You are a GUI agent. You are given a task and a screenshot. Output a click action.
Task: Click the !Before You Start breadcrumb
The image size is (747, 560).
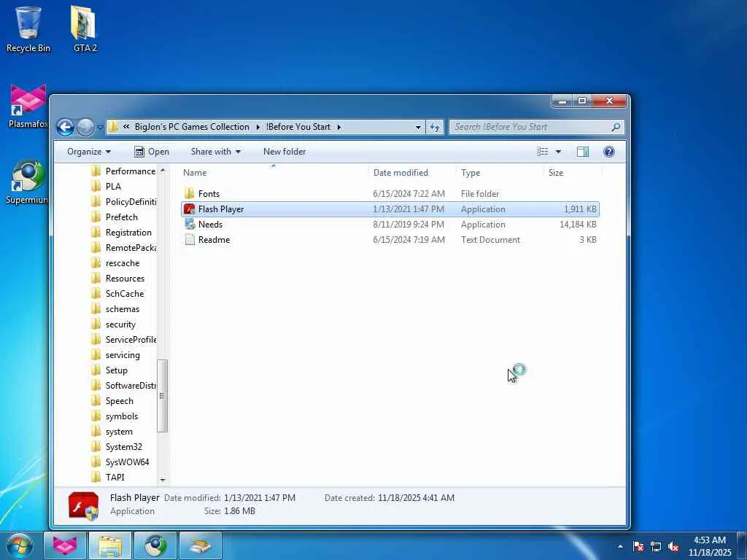coord(298,127)
